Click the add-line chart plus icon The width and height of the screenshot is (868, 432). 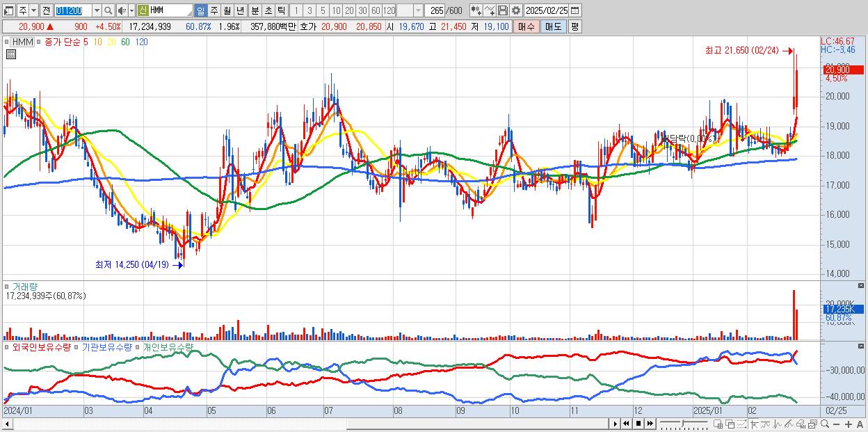pyautogui.click(x=490, y=10)
